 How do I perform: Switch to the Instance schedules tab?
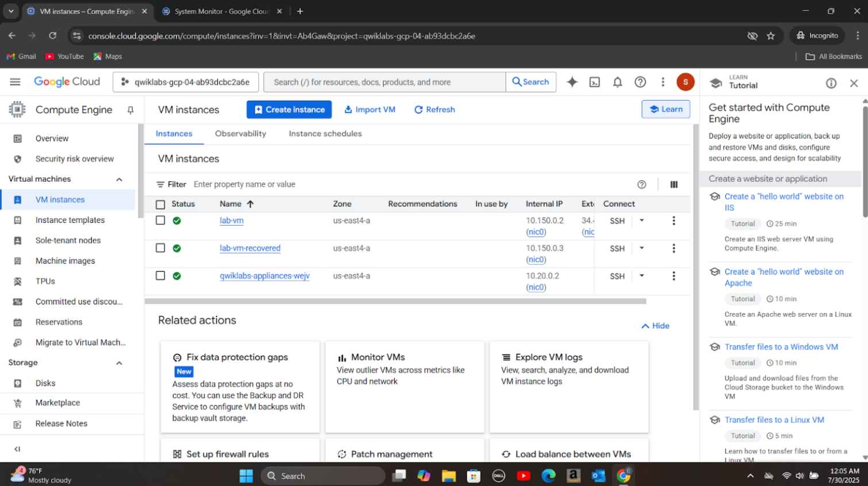pyautogui.click(x=325, y=134)
